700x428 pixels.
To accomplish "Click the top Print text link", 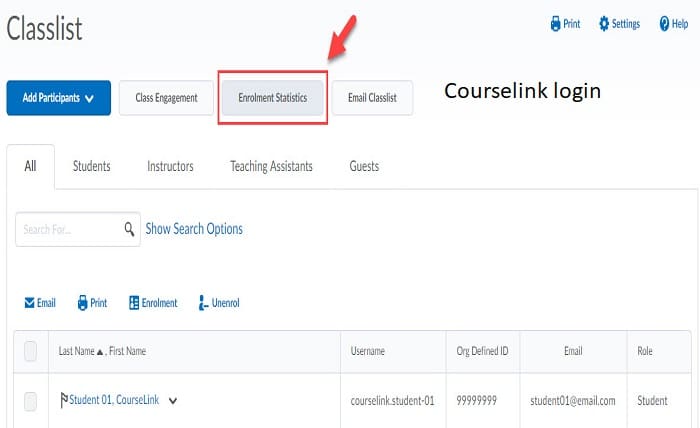I will point(571,24).
